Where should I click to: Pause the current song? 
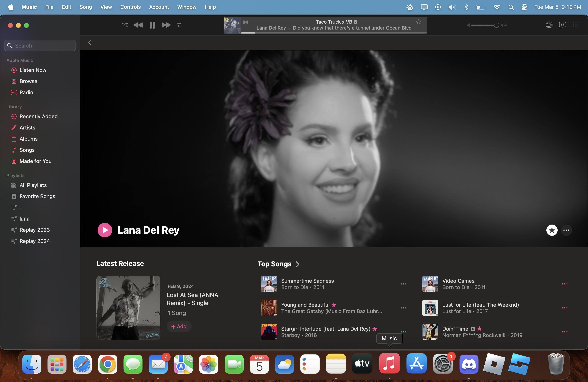152,25
